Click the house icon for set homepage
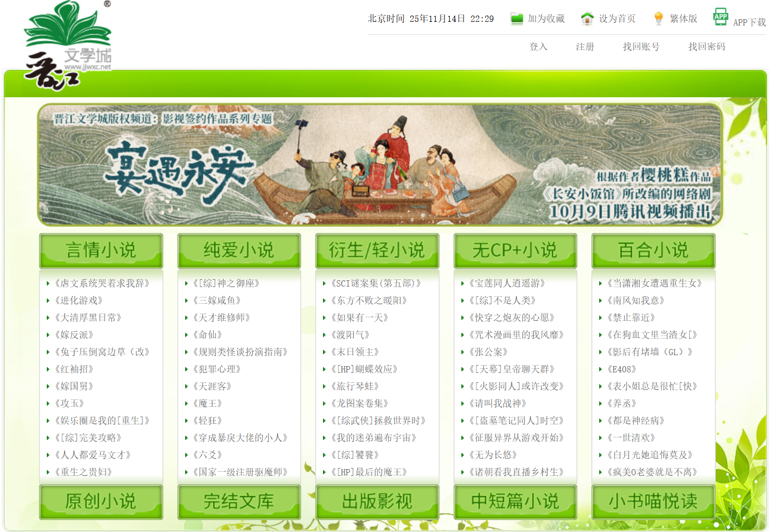Viewport: 774px width, 532px height. pos(587,18)
